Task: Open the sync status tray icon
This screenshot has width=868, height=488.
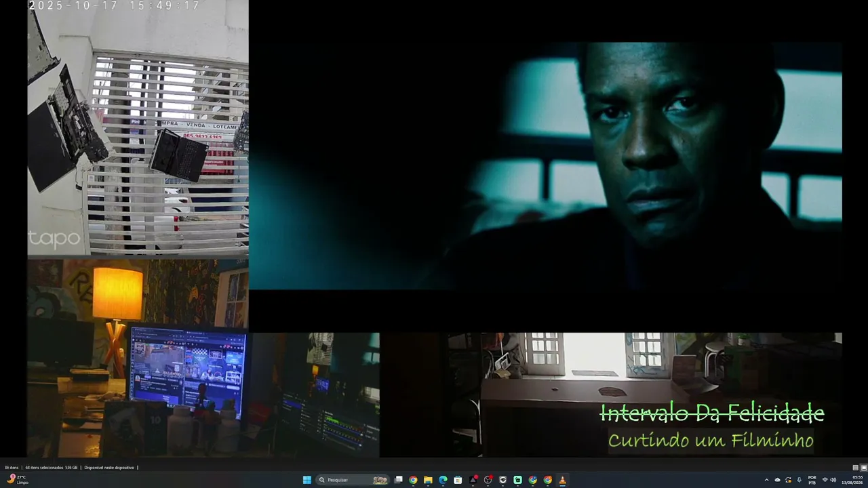Action: click(789, 480)
